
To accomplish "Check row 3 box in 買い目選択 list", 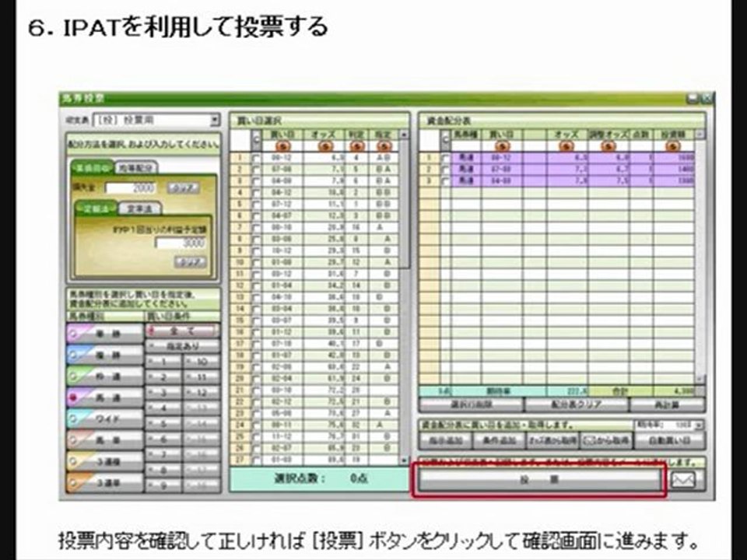I will pos(256,181).
